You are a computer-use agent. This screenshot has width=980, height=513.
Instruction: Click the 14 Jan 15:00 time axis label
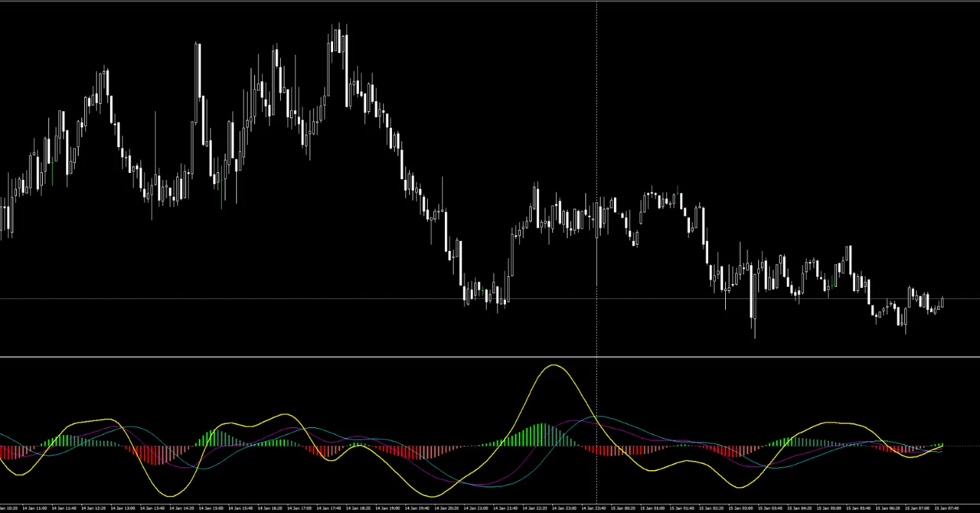coord(211,508)
